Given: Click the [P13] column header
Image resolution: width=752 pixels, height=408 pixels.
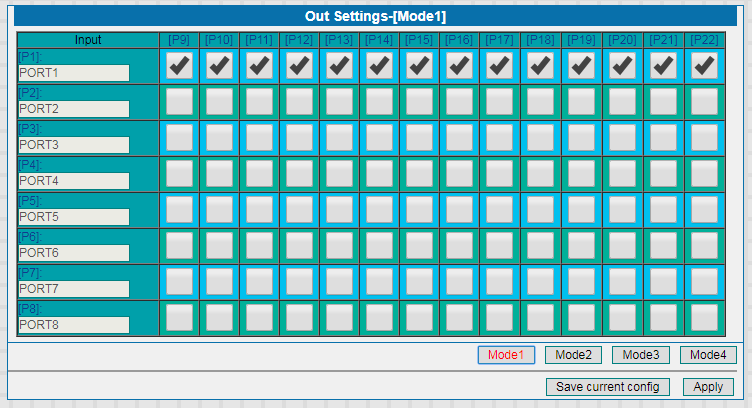Looking at the screenshot, I should 340,40.
